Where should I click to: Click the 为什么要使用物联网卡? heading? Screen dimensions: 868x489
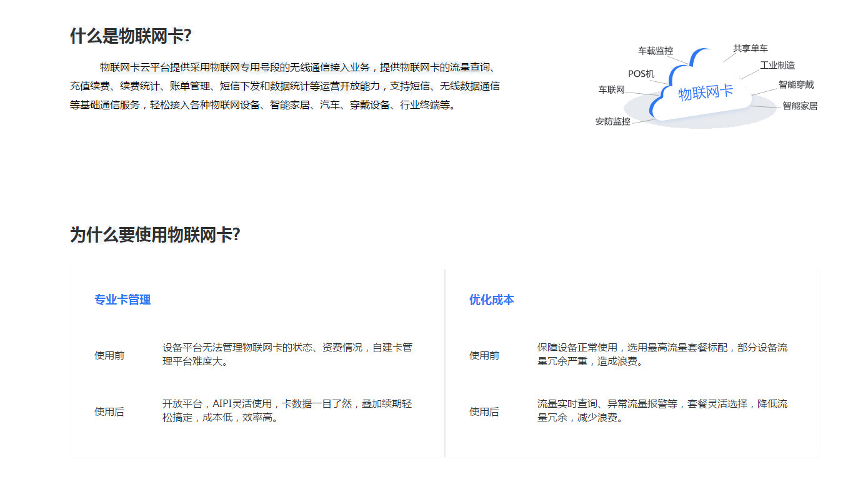(155, 235)
